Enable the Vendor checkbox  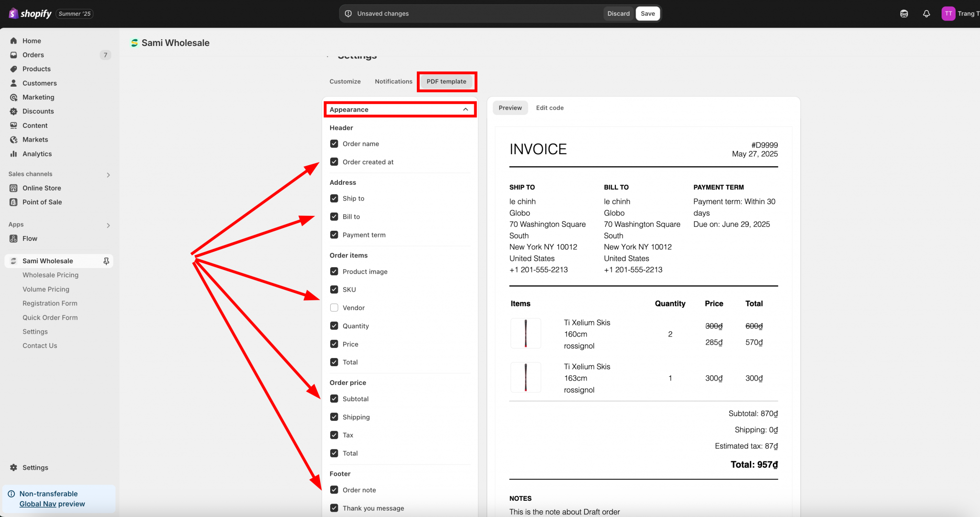click(x=334, y=308)
